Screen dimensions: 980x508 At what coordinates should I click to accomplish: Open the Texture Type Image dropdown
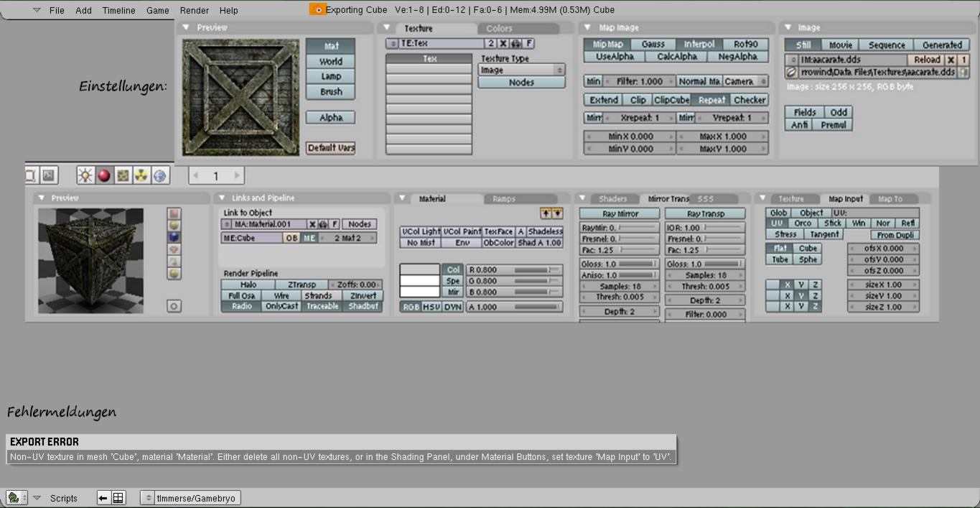(x=521, y=70)
